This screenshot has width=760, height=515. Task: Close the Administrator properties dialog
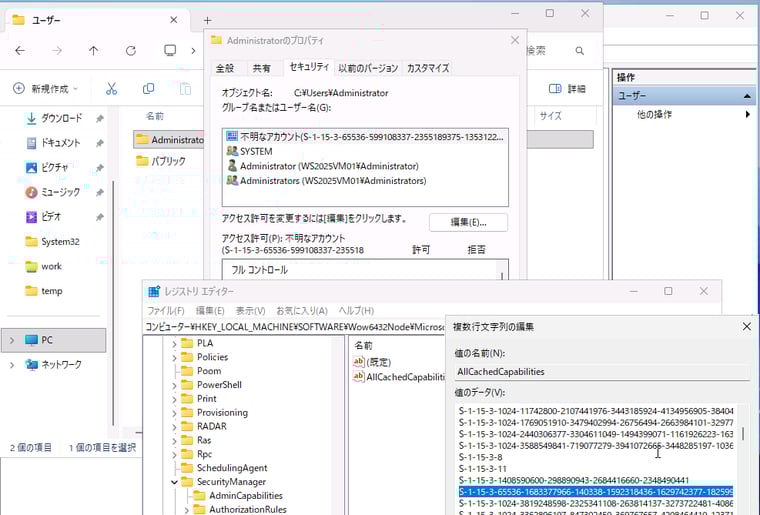(515, 40)
